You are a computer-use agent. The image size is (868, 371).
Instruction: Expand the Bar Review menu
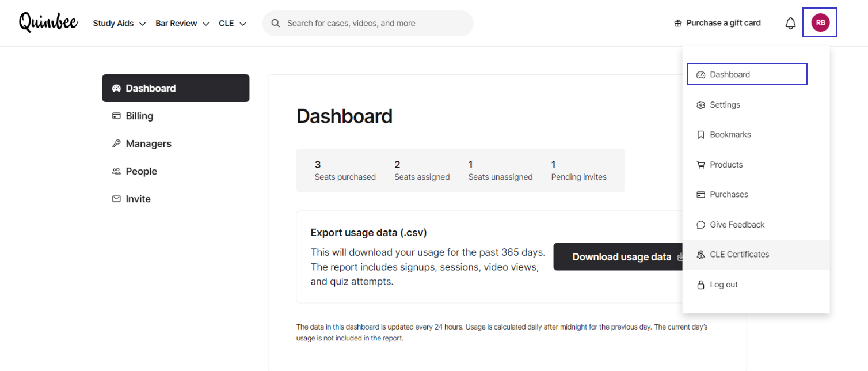pos(182,24)
